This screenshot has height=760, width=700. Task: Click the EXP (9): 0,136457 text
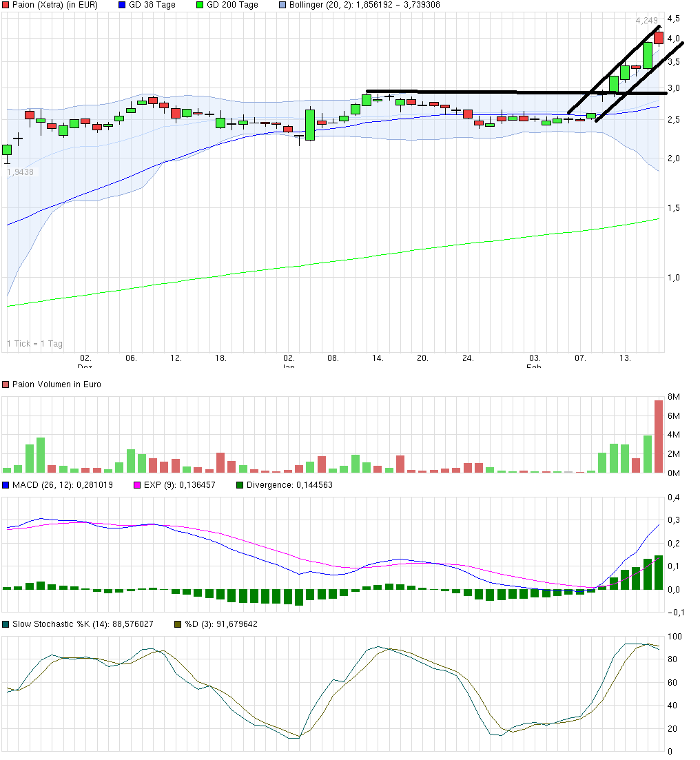tap(179, 484)
